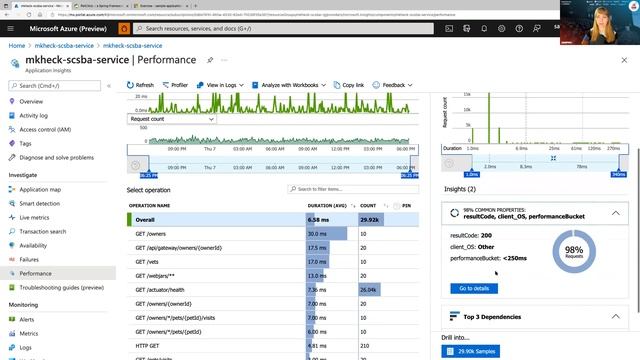Open feedback icon in top bar
The width and height of the screenshot is (640, 360).
click(537, 29)
